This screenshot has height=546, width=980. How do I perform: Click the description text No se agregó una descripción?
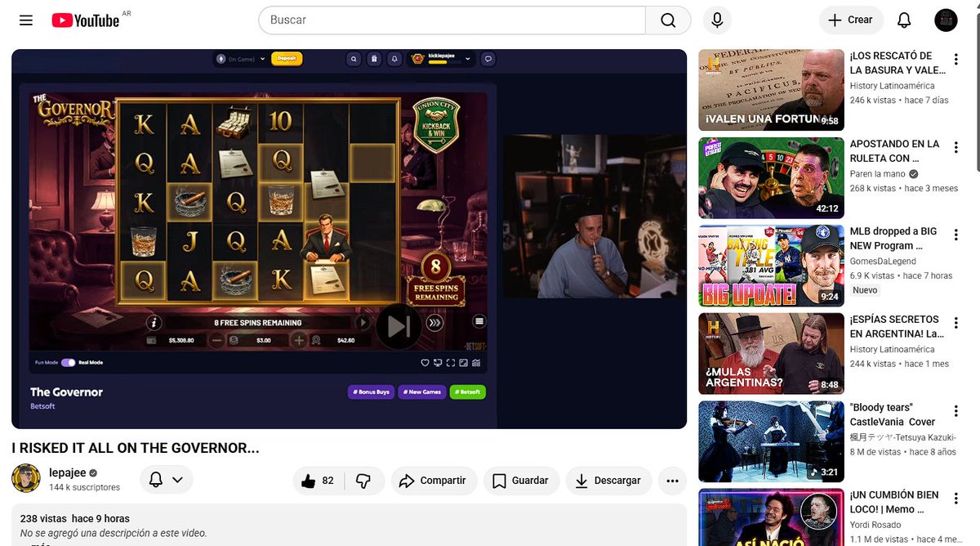tap(114, 533)
